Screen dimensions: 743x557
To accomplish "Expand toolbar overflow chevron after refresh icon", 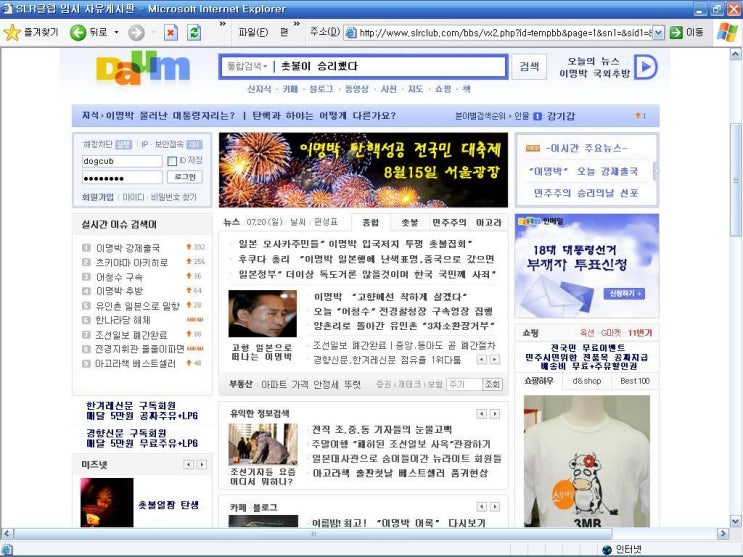I will pyautogui.click(x=223, y=24).
